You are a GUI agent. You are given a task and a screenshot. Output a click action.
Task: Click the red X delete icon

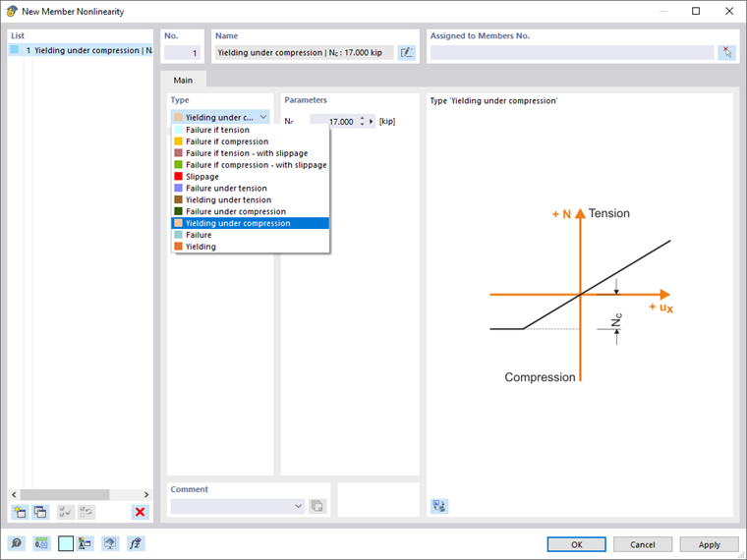pos(140,512)
